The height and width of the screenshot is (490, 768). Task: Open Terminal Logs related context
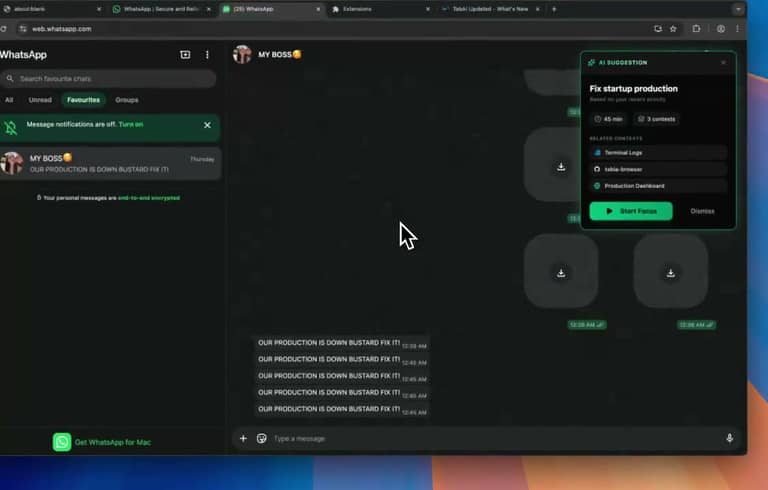coord(658,152)
